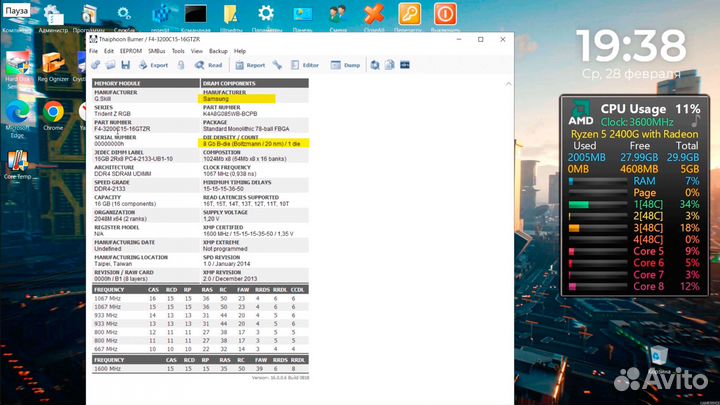Click the Read toolbar button
Image resolution: width=720 pixels, height=405 pixels.
coord(208,65)
